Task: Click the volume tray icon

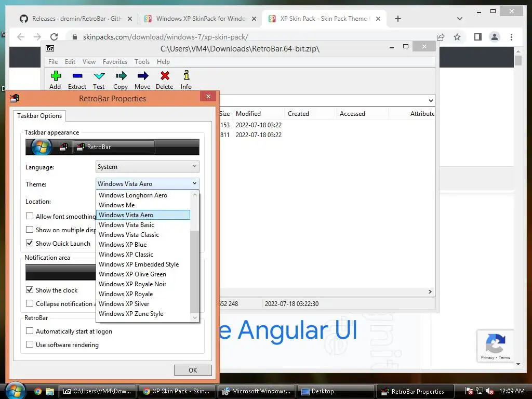Action: click(x=490, y=391)
